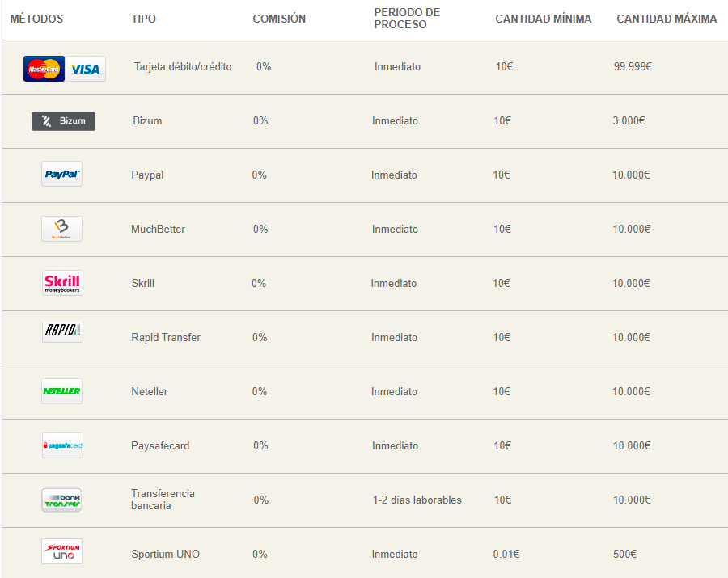Click the CANTIDAD MÁXIMA column header
This screenshot has width=728, height=578.
click(x=667, y=19)
